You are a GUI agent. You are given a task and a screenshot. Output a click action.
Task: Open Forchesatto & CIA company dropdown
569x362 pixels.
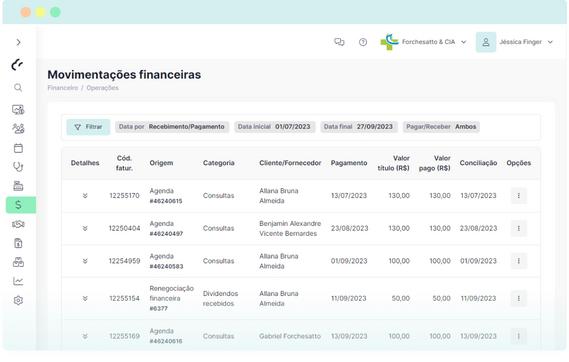tap(423, 42)
